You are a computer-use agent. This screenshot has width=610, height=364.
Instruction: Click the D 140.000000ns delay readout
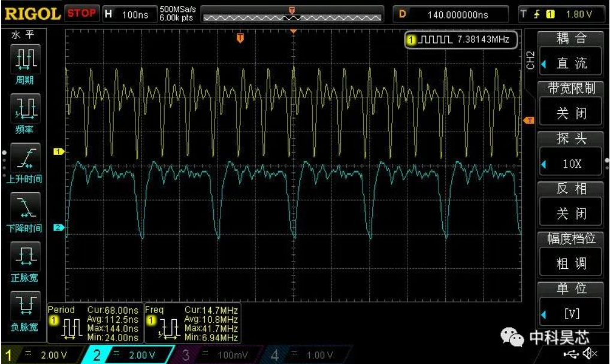coord(451,14)
